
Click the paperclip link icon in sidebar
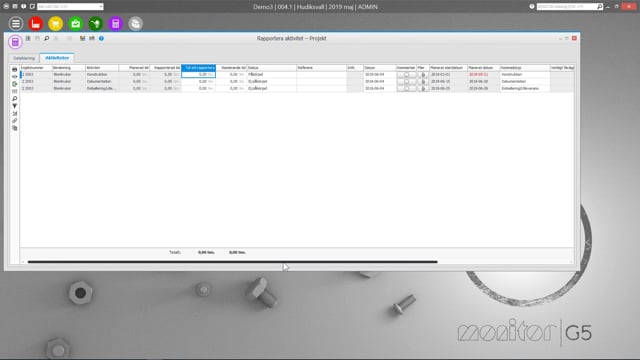coord(15,121)
